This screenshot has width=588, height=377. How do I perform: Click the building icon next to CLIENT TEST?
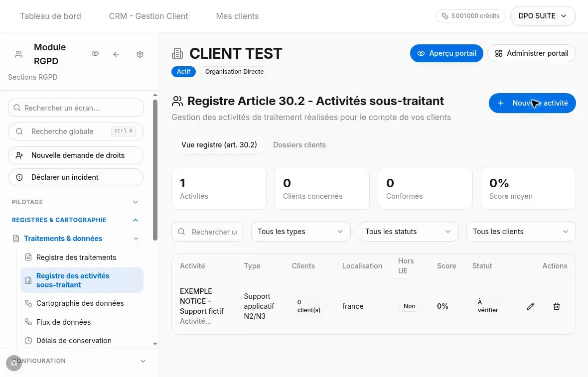point(177,54)
